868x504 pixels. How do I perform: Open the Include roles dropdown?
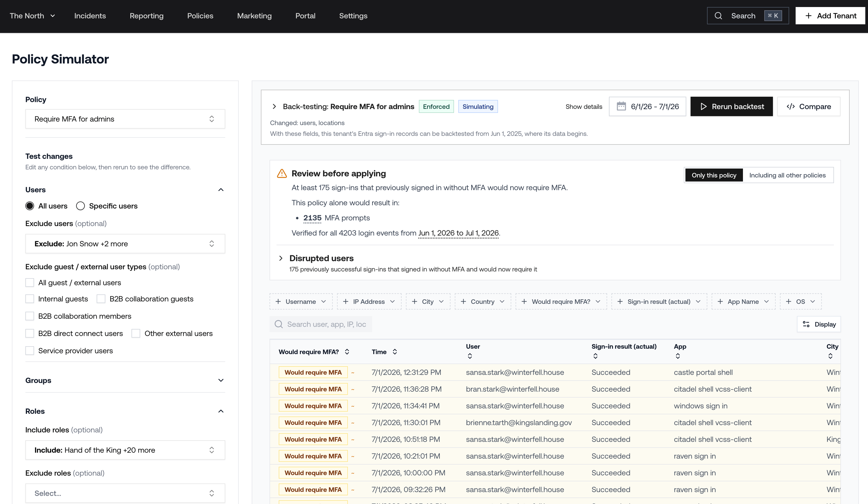[125, 450]
